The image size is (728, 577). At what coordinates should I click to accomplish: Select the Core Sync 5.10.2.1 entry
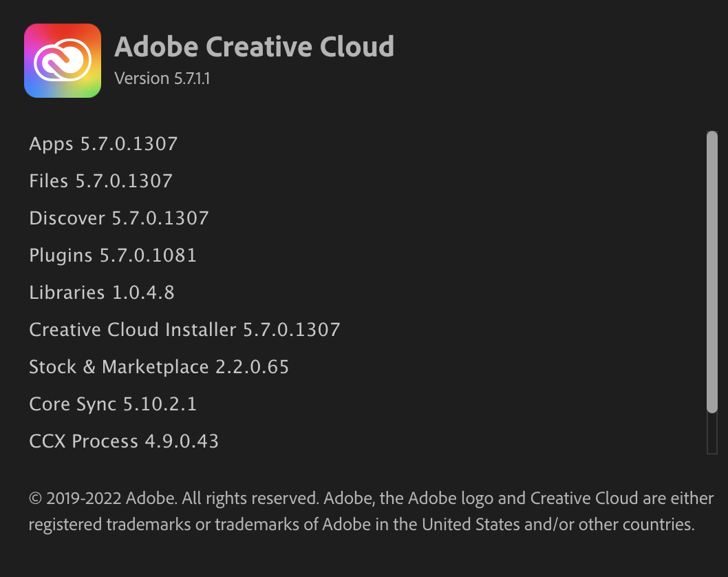point(113,404)
